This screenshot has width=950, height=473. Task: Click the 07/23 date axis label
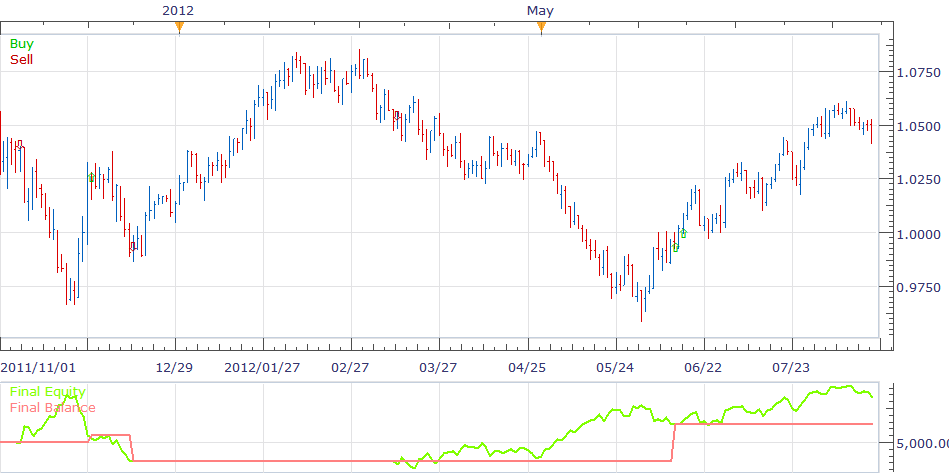click(x=791, y=368)
